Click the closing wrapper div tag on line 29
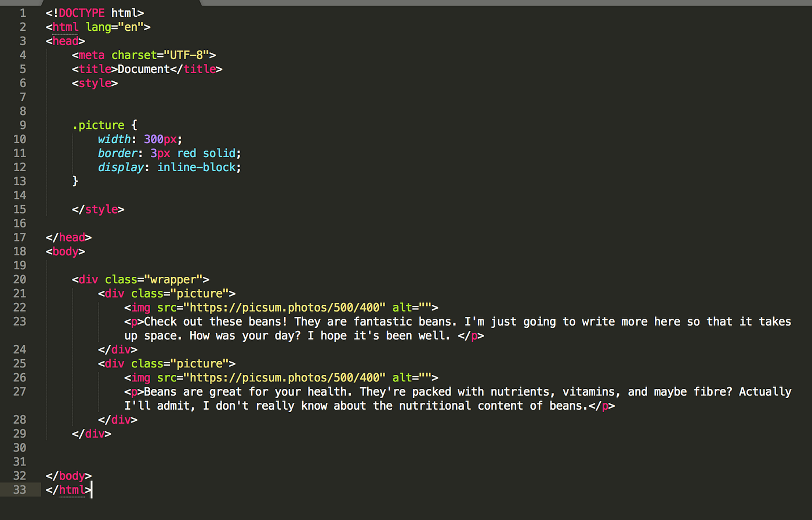This screenshot has height=520, width=812. [x=92, y=434]
